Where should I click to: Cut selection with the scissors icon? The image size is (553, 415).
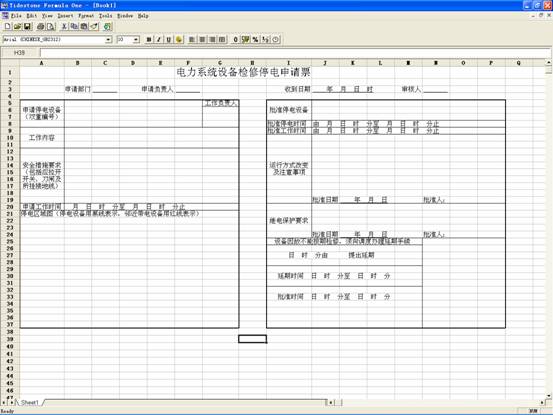pos(64,27)
